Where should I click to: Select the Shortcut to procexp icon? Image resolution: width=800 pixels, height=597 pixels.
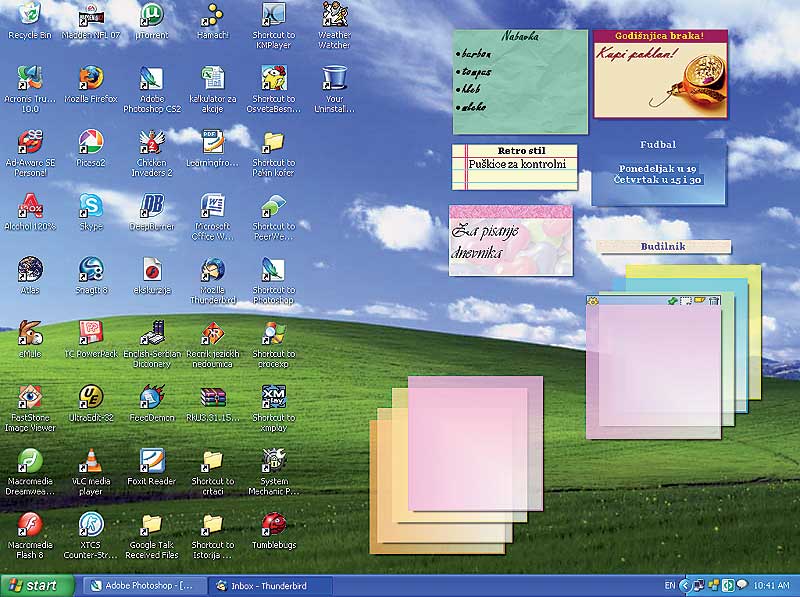click(274, 333)
